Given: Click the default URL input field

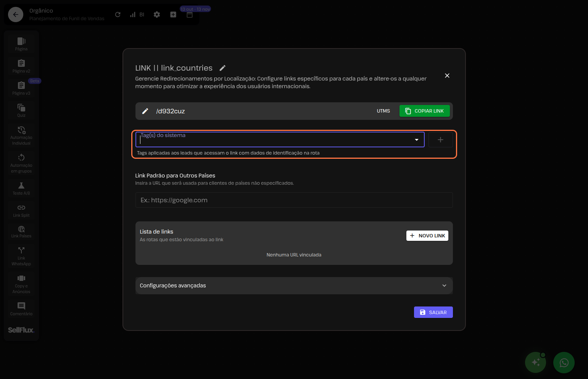Looking at the screenshot, I should point(294,200).
